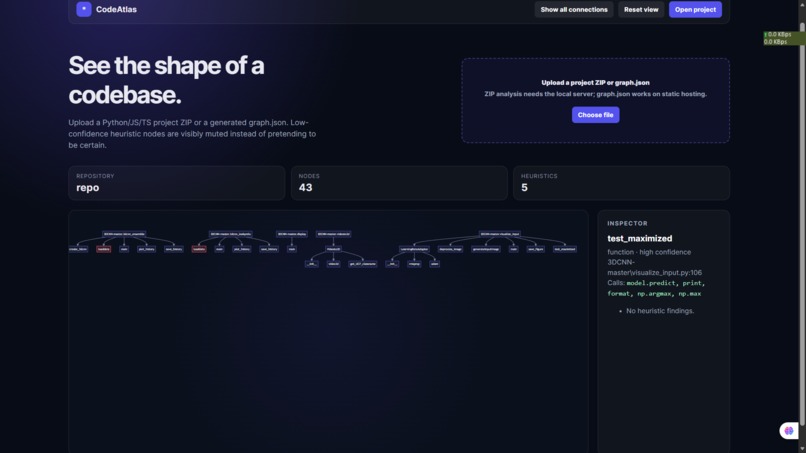Select the get_UCF_classname graph node
This screenshot has height=453, width=806.
[362, 264]
